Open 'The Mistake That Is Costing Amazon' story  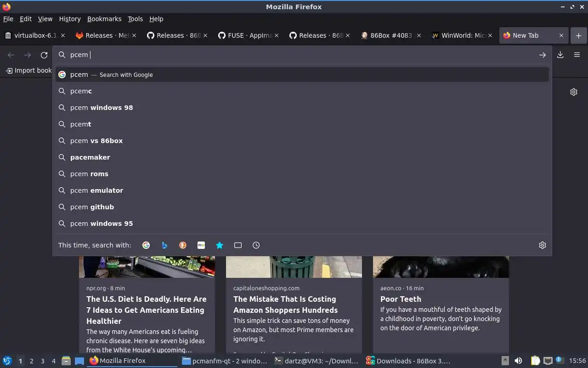point(286,305)
